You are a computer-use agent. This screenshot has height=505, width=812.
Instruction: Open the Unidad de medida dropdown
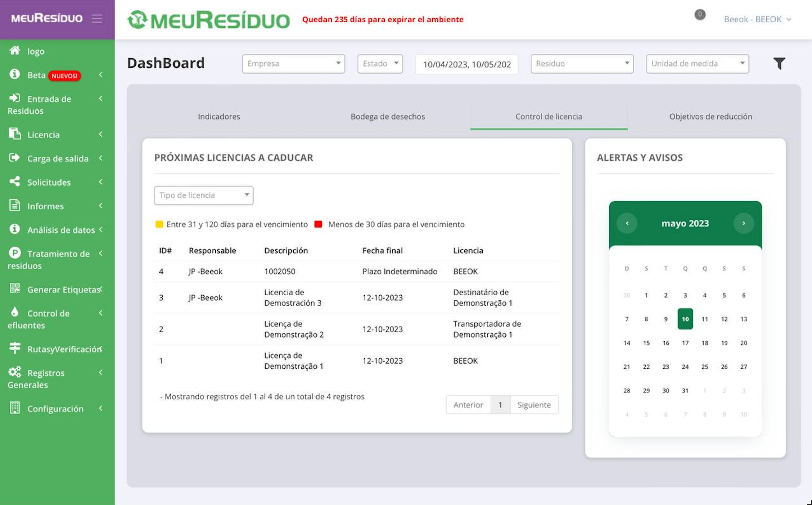point(698,64)
